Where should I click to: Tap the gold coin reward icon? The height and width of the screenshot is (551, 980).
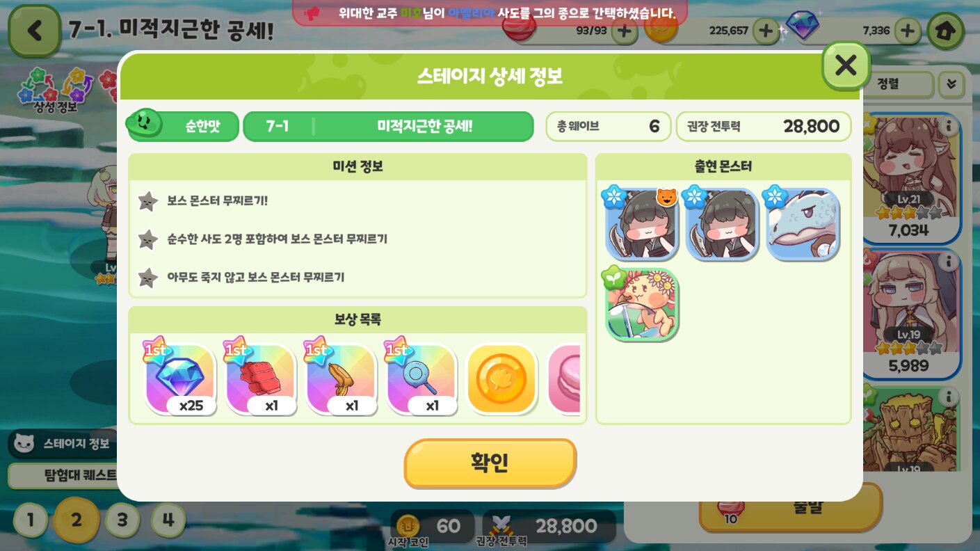501,379
